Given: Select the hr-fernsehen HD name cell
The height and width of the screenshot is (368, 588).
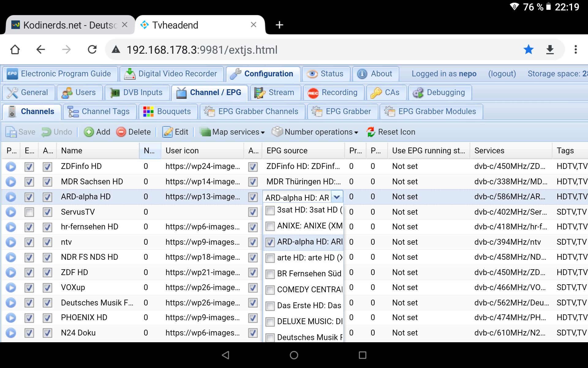Looking at the screenshot, I should tap(98, 227).
